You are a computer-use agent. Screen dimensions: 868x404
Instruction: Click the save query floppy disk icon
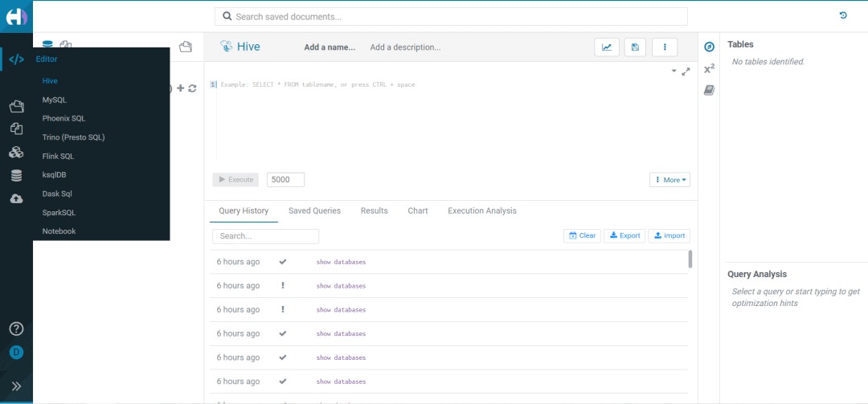635,47
